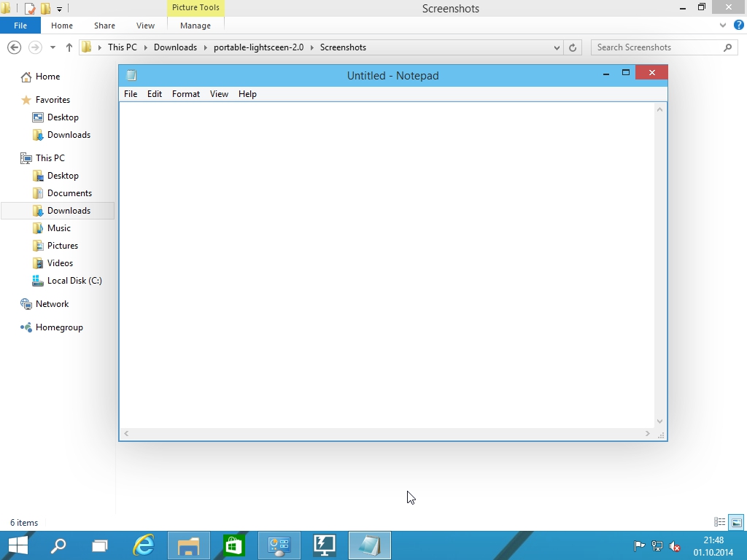Select the Manage tab under Picture Tools
747x560 pixels.
click(x=195, y=26)
